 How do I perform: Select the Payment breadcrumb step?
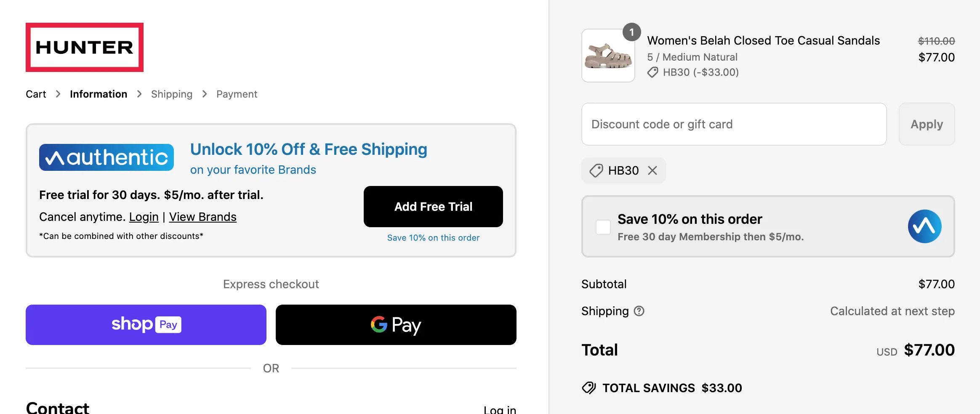click(237, 94)
